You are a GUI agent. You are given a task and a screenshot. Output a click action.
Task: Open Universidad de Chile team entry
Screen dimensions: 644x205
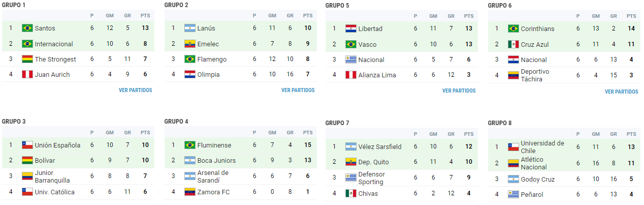542,147
